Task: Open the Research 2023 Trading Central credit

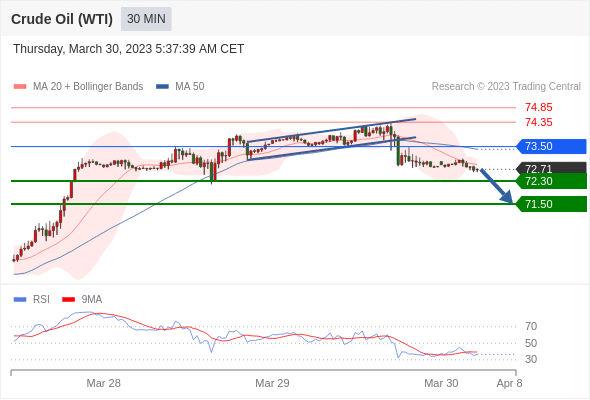Action: coord(506,87)
